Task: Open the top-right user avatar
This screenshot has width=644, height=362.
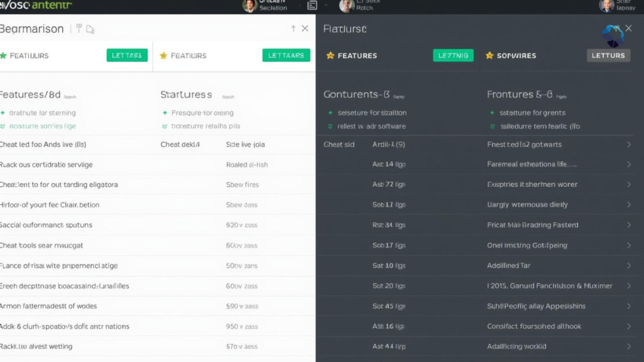Action: (x=606, y=5)
